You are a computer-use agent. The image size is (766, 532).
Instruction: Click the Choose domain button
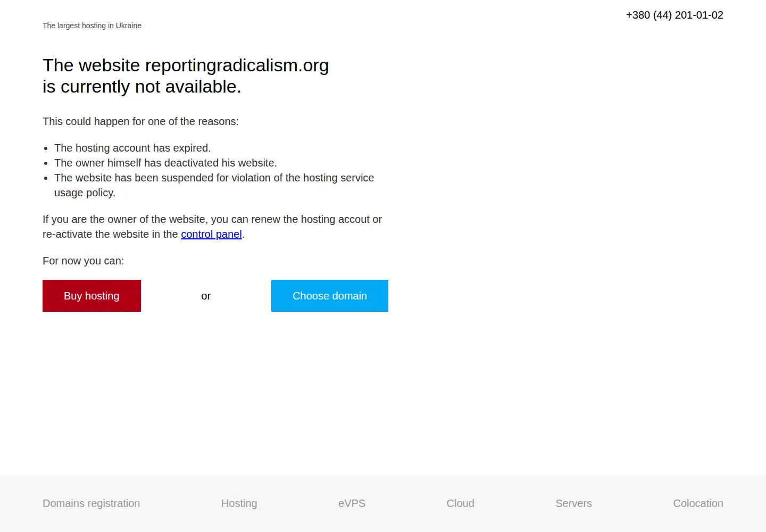330,296
